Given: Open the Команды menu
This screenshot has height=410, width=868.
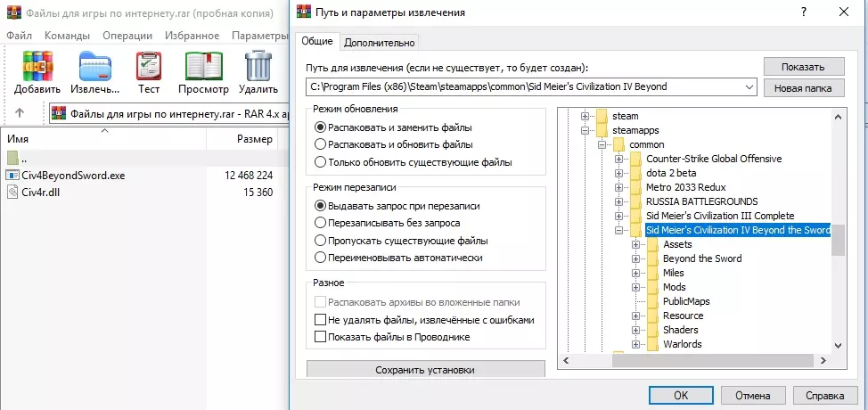Looking at the screenshot, I should (x=66, y=36).
